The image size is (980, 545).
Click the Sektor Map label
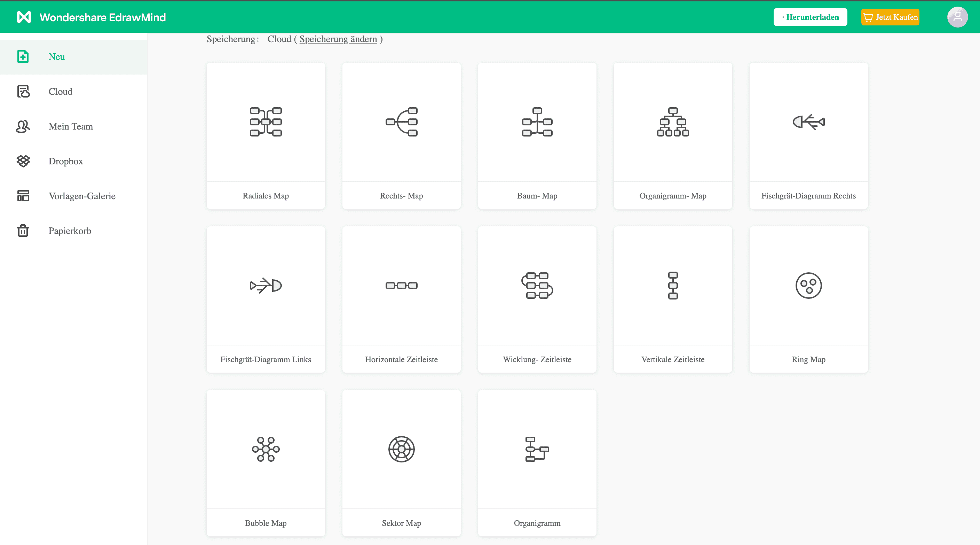[401, 523]
